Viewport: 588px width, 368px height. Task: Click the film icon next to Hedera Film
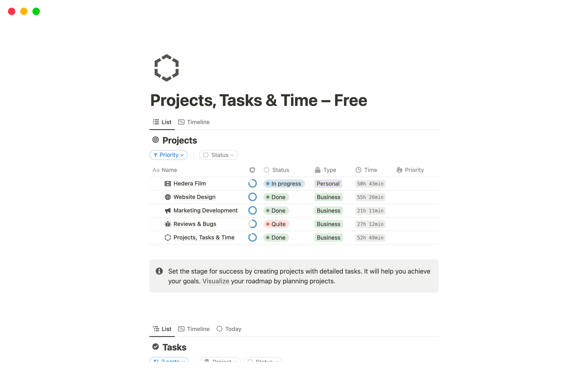click(x=168, y=183)
